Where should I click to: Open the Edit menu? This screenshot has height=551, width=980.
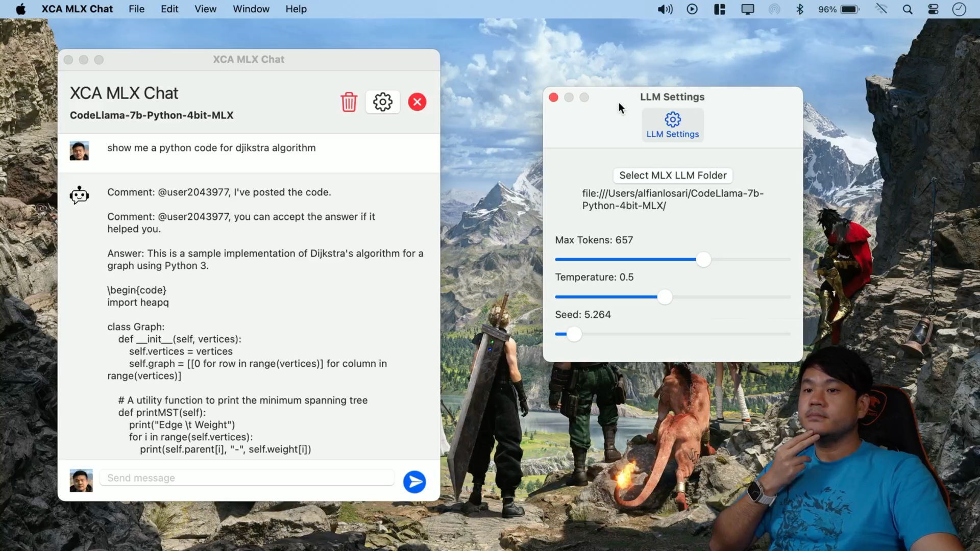pos(169,9)
